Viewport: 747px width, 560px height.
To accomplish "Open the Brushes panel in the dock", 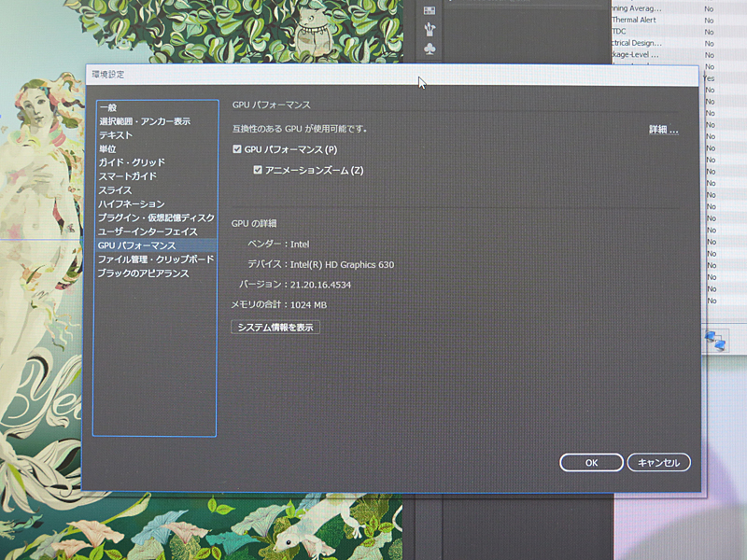I will point(430,29).
